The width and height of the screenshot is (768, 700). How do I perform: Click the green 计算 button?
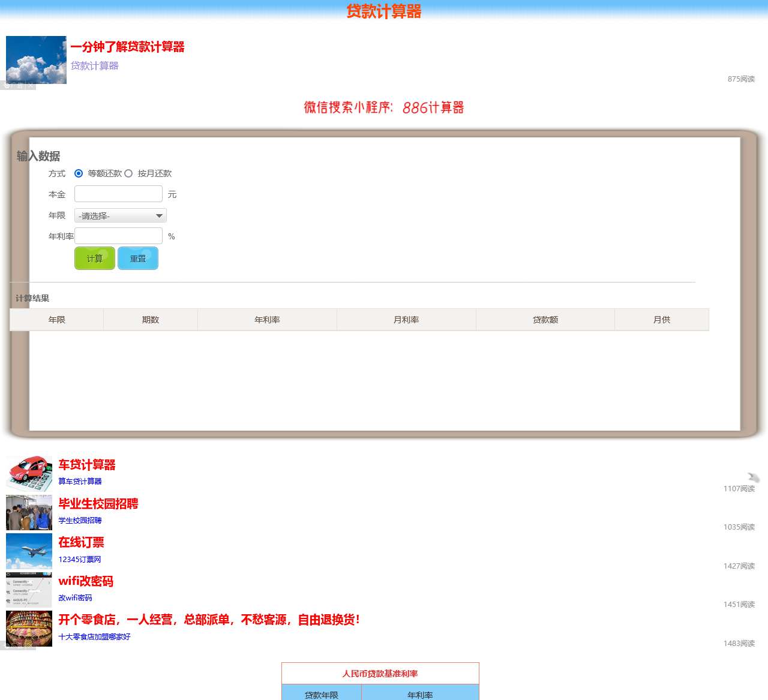click(x=95, y=259)
